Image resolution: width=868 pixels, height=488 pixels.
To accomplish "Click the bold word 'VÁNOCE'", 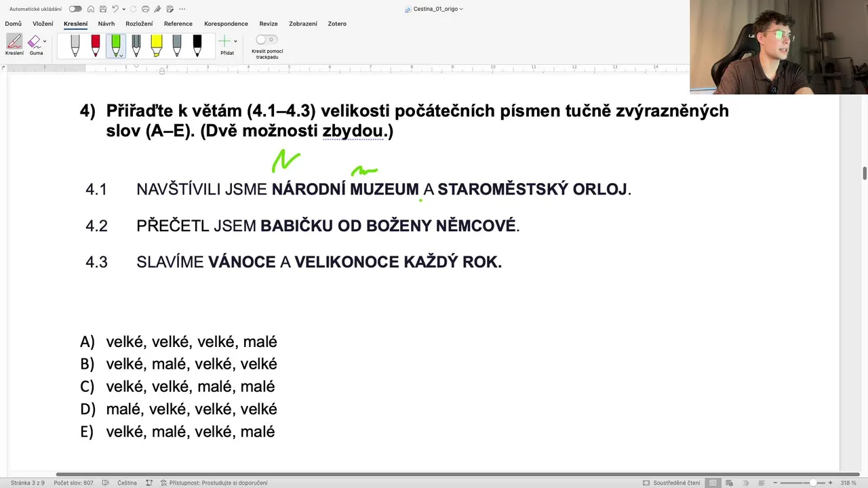I will pyautogui.click(x=242, y=262).
